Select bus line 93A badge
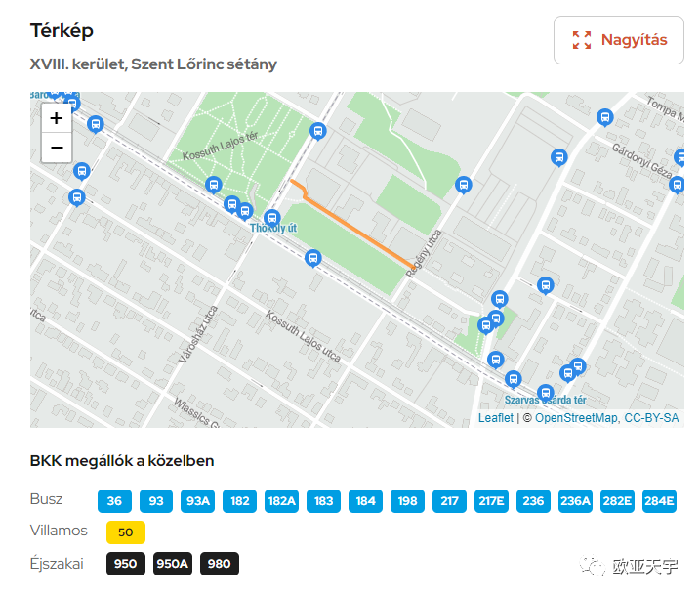 pos(198,501)
